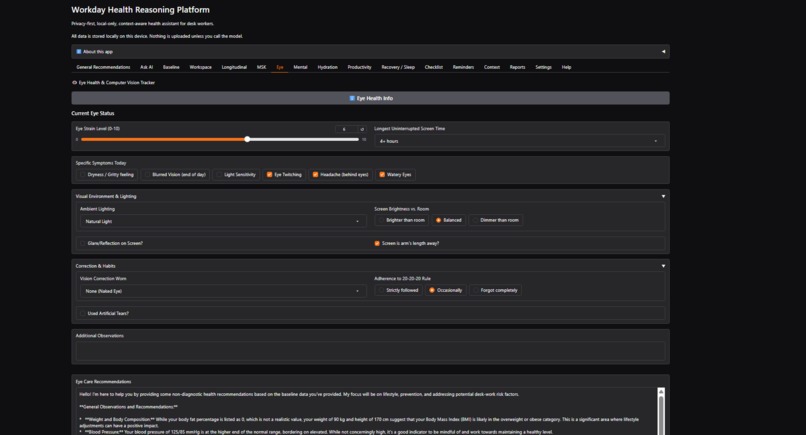
Task: Click the Eye Health Info button
Action: pos(370,98)
